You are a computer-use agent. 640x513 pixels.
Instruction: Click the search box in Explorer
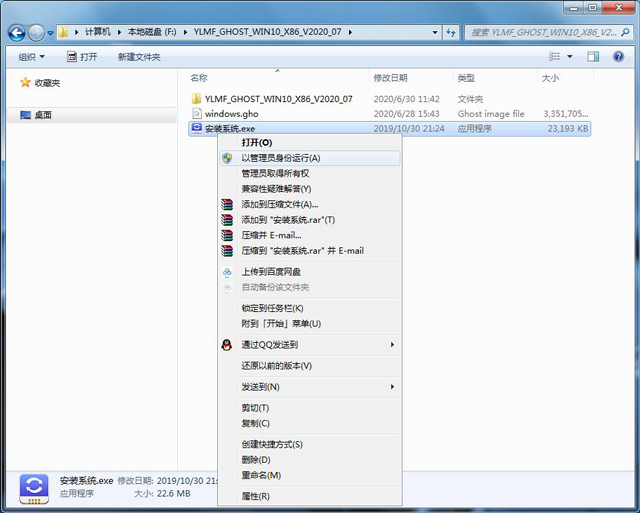(x=550, y=32)
